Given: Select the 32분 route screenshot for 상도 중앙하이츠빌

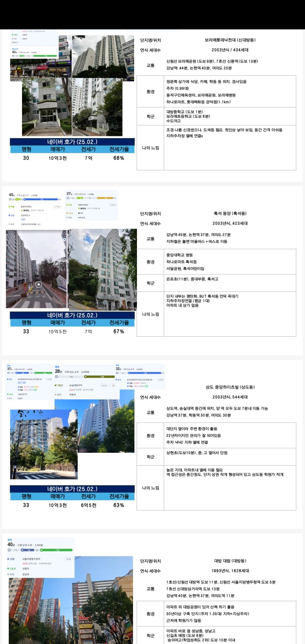Looking at the screenshot, I should pos(140,377).
